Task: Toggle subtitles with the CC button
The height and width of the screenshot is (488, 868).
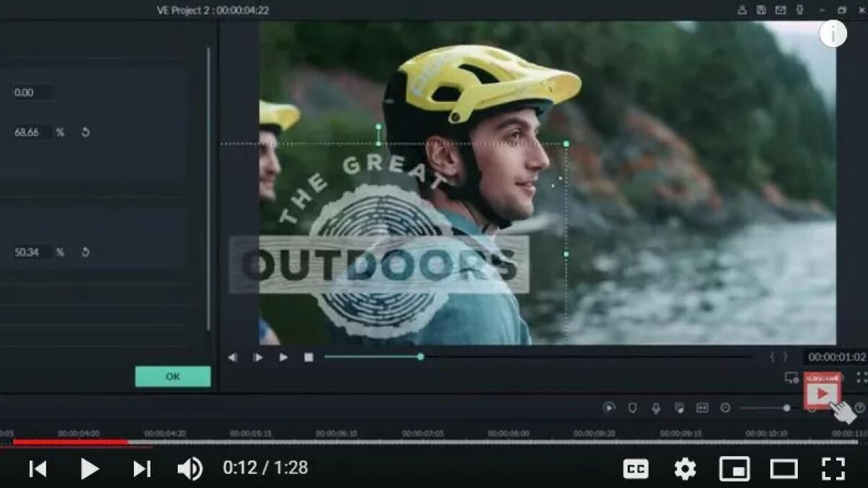Action: coord(635,469)
